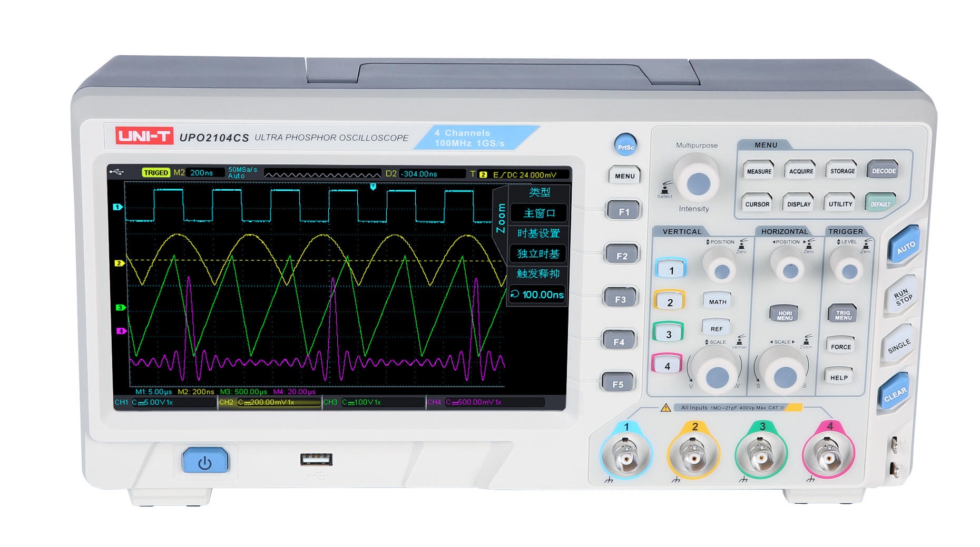Click the channel 3 ground marker
The image size is (980, 547).
(120, 307)
